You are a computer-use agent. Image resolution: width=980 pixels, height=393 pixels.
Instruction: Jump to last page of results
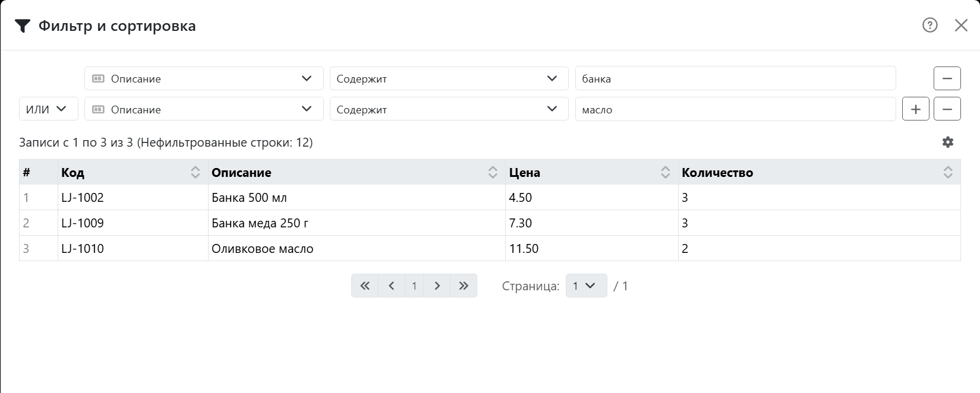[x=464, y=286]
